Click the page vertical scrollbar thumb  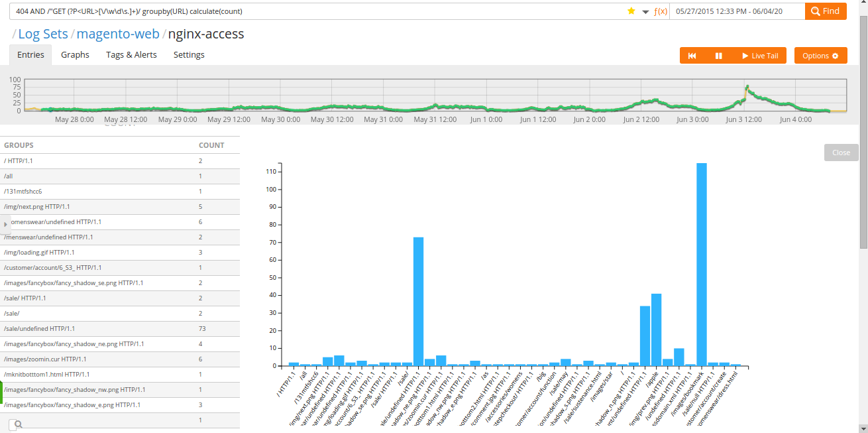(863, 133)
